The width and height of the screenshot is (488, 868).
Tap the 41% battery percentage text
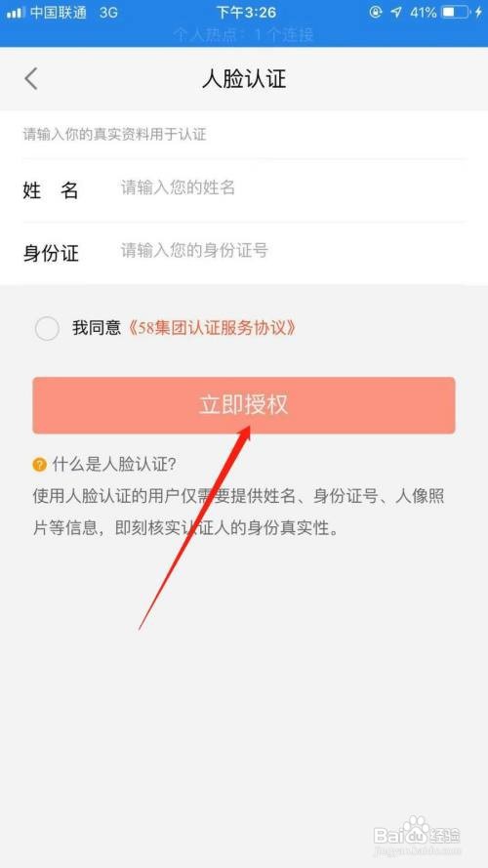coord(424,12)
